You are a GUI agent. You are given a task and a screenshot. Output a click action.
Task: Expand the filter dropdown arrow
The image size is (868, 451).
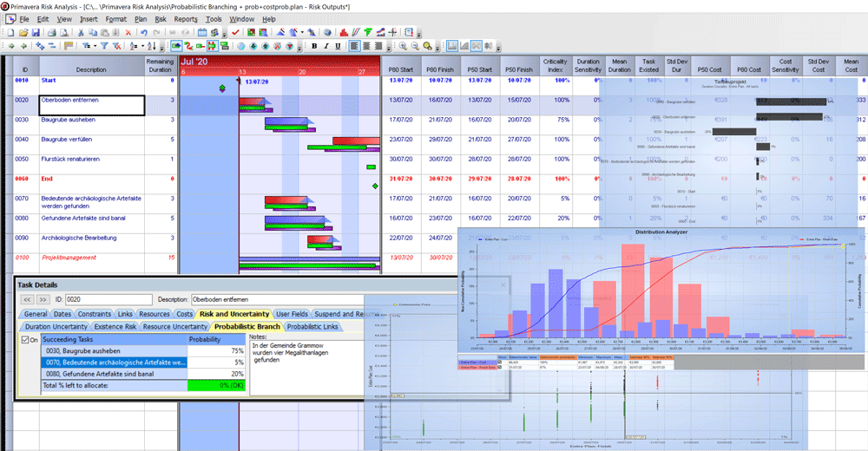[x=95, y=45]
